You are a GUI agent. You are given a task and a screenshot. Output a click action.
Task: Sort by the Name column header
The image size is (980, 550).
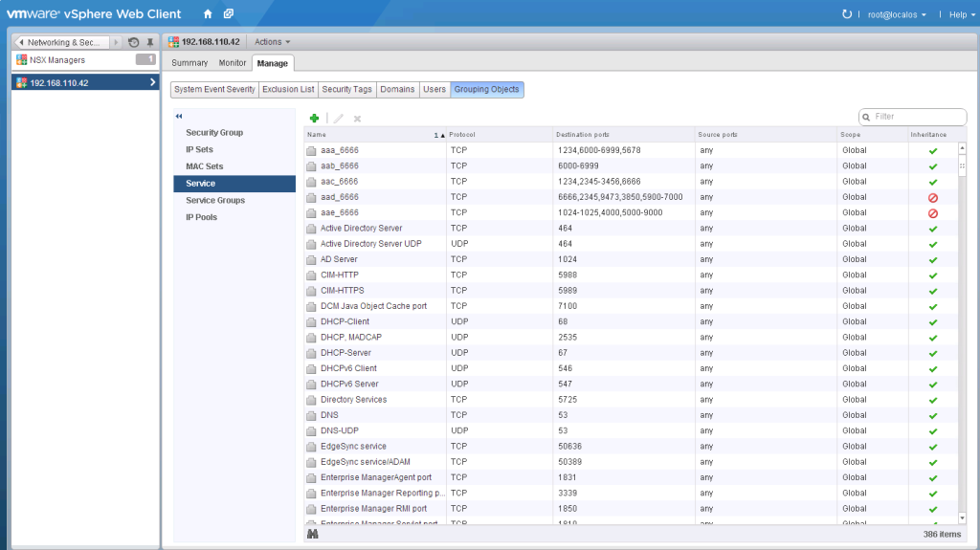point(375,134)
